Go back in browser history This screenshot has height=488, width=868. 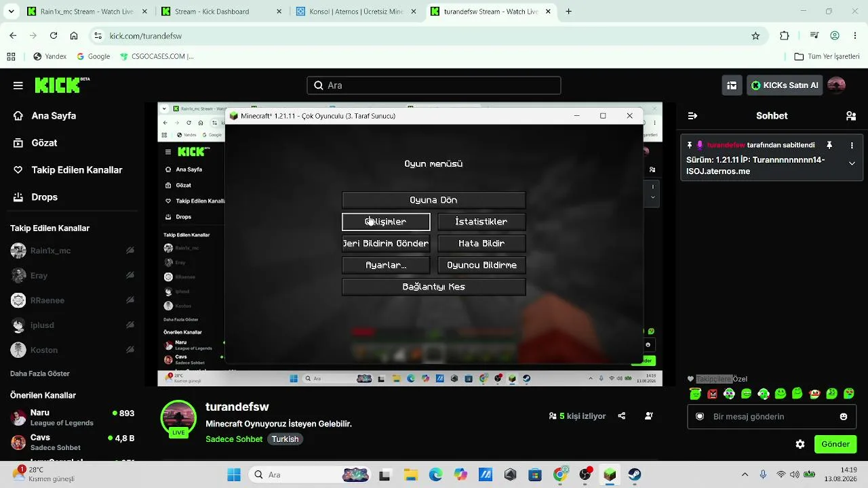point(13,36)
